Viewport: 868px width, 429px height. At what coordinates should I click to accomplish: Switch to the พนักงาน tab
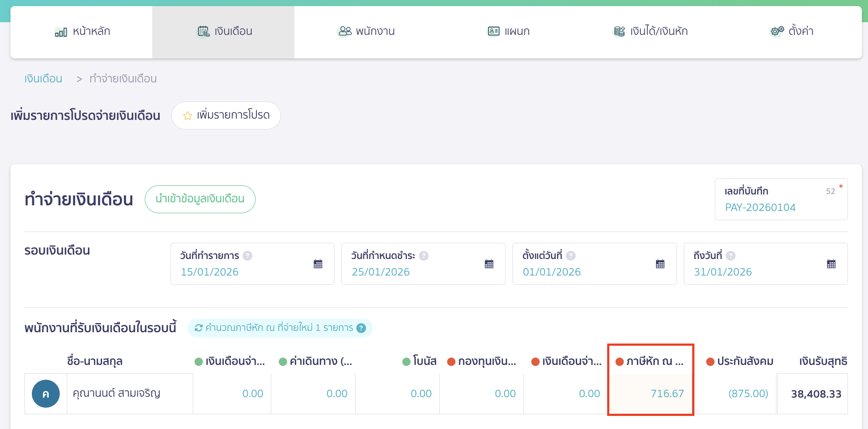[x=366, y=31]
